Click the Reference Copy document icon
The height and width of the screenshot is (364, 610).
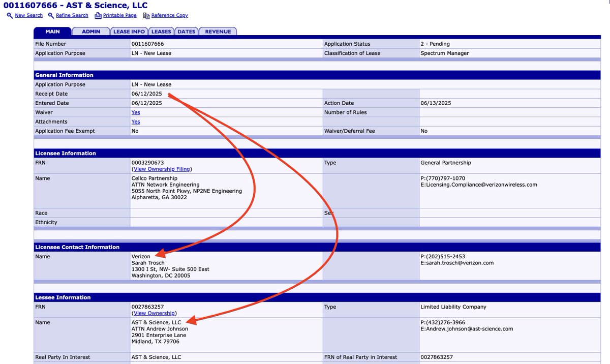pyautogui.click(x=146, y=15)
